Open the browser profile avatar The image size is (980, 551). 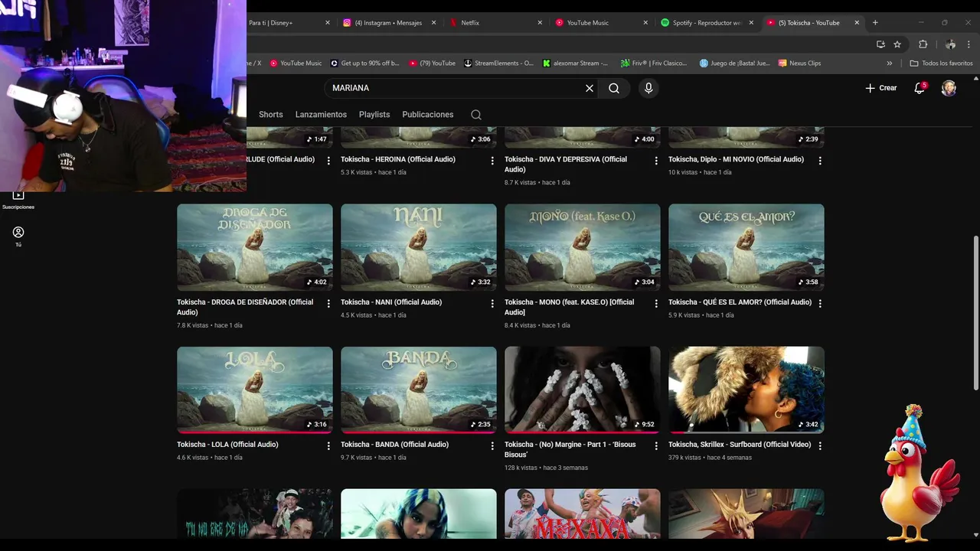click(950, 44)
